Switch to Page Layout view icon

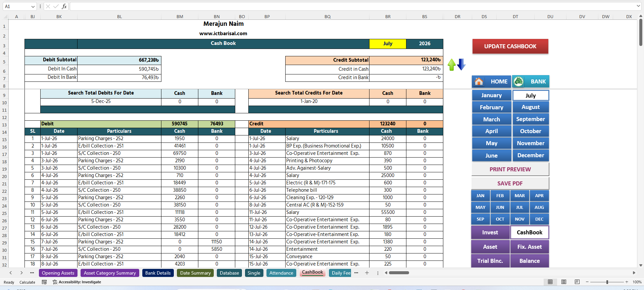tap(564, 282)
